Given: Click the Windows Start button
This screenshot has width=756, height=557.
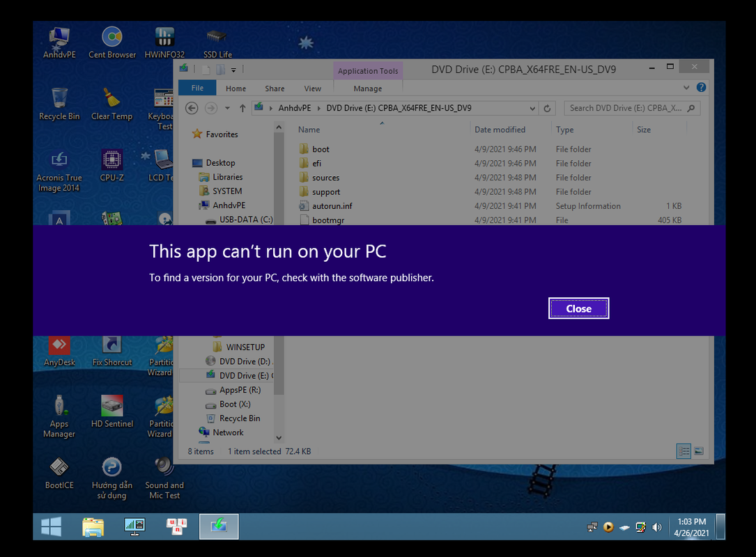Looking at the screenshot, I should click(x=51, y=526).
